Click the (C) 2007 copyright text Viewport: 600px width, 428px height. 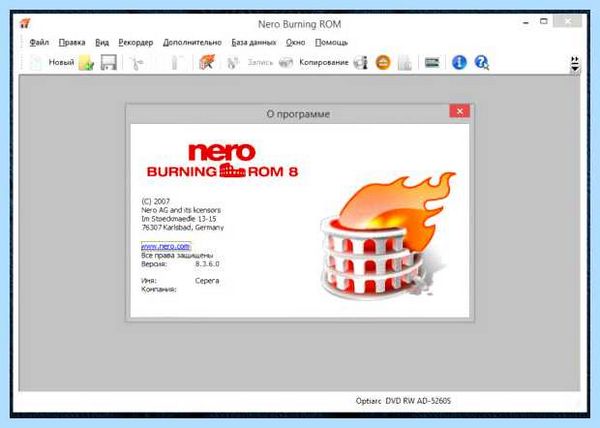[x=155, y=201]
